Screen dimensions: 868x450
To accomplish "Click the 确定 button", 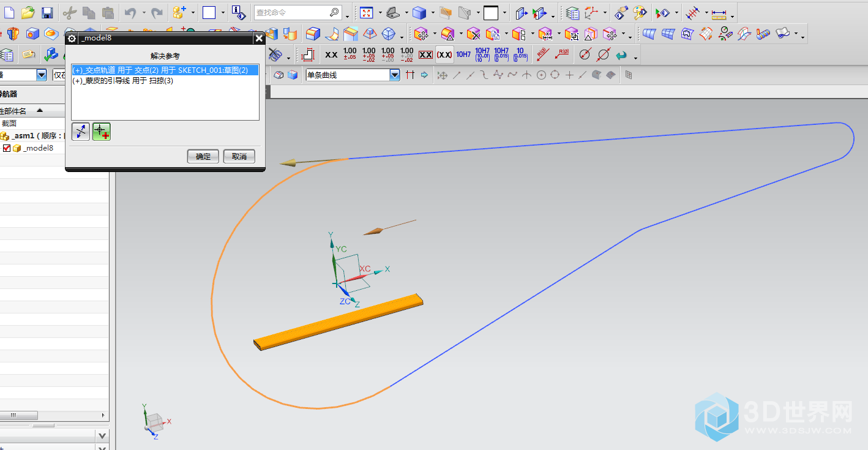I will point(203,156).
